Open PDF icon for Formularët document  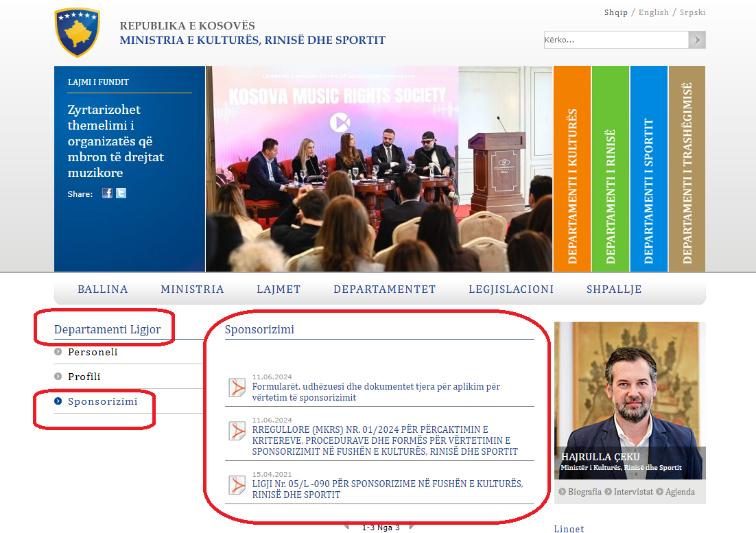coord(237,388)
